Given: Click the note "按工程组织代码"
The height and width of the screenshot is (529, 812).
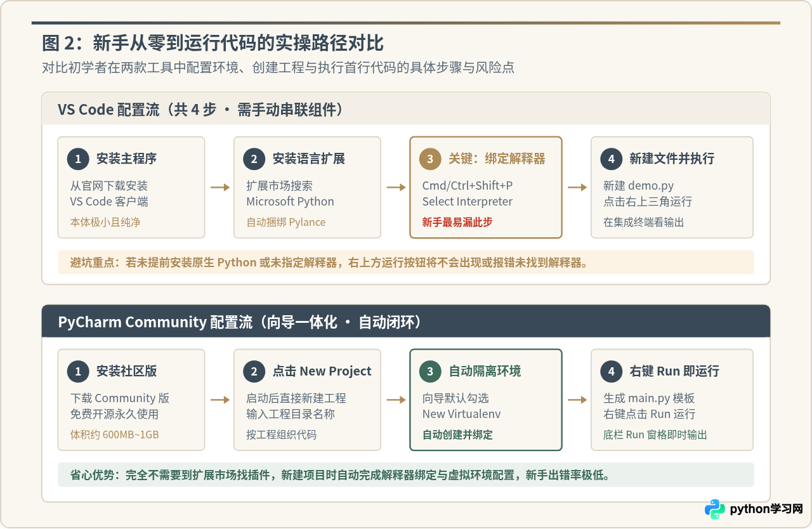Looking at the screenshot, I should [x=281, y=434].
